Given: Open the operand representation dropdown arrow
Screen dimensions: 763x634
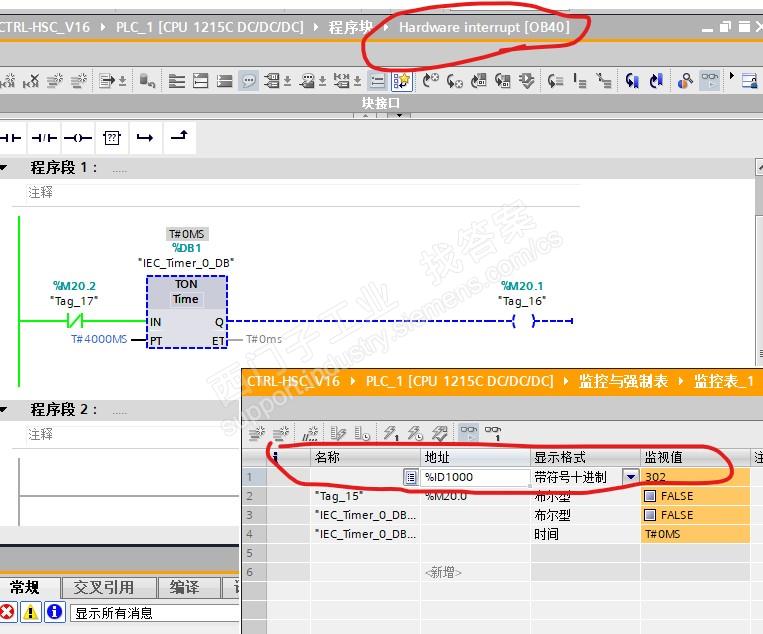Looking at the screenshot, I should [x=288, y=81].
